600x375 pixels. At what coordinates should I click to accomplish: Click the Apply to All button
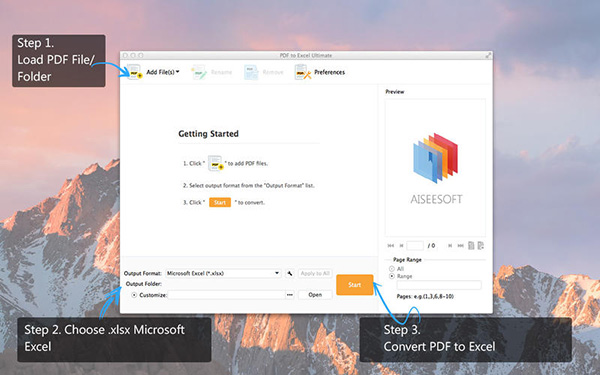pos(315,273)
